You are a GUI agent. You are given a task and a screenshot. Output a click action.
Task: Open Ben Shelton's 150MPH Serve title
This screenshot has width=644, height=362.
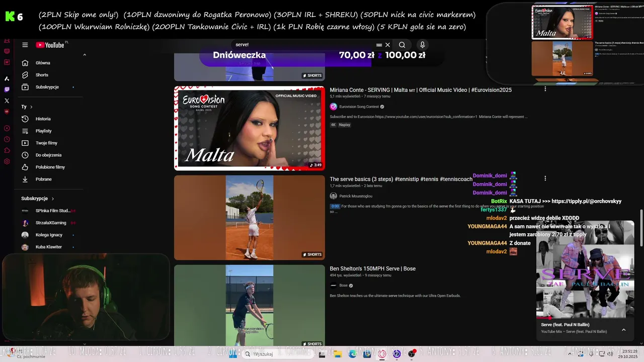pos(373,268)
